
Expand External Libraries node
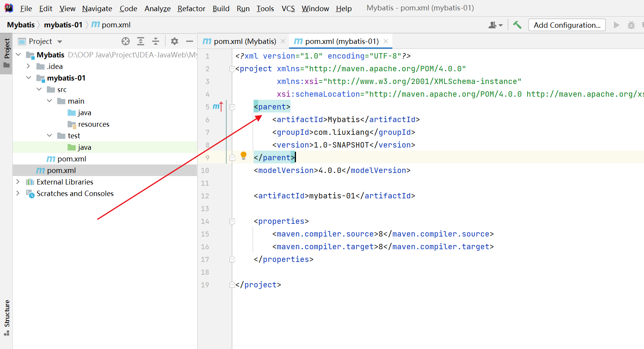pos(18,182)
